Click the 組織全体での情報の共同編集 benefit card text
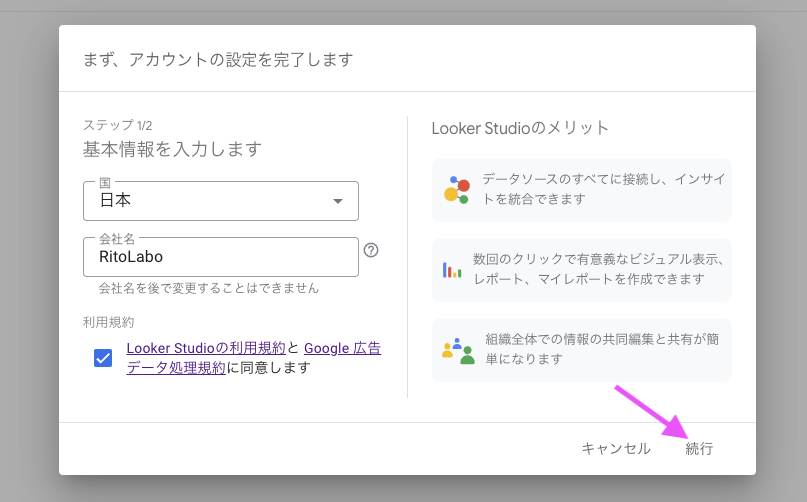This screenshot has width=807, height=502. 602,349
